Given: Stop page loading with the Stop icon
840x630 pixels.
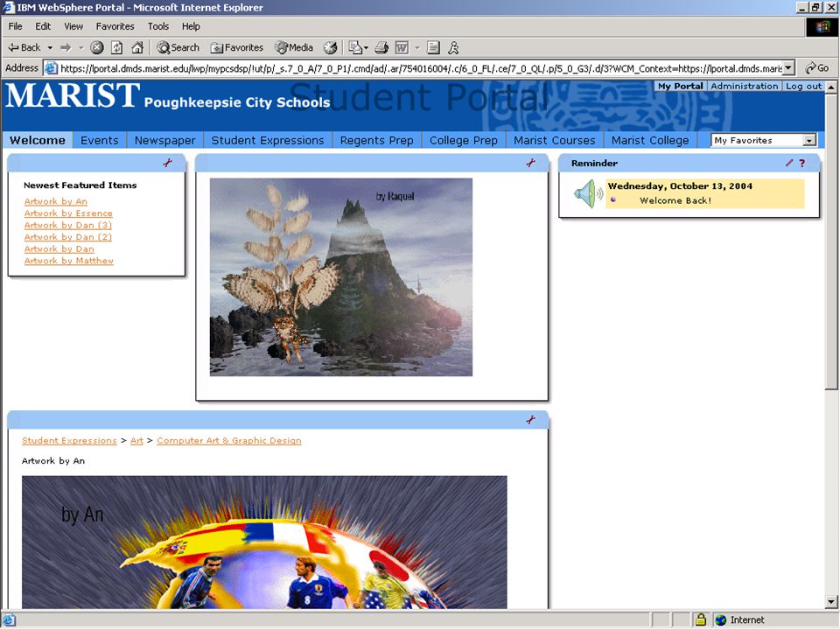Looking at the screenshot, I should (x=96, y=47).
